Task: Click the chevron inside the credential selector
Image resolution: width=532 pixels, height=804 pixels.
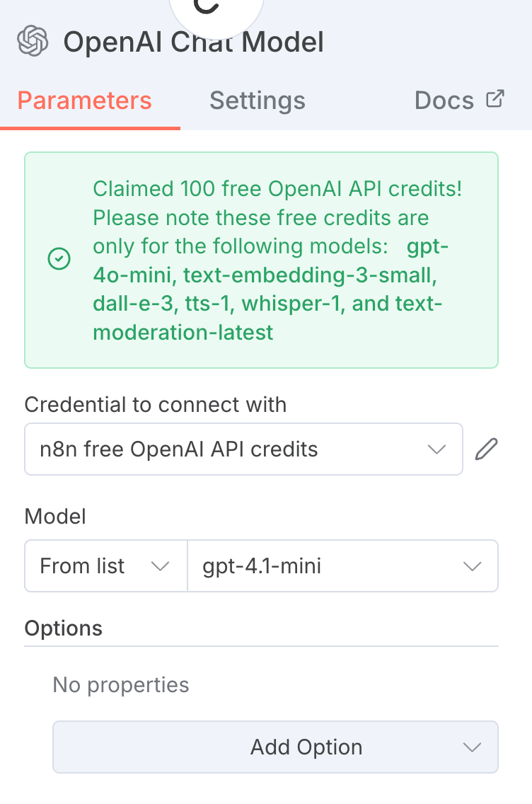Action: tap(437, 449)
